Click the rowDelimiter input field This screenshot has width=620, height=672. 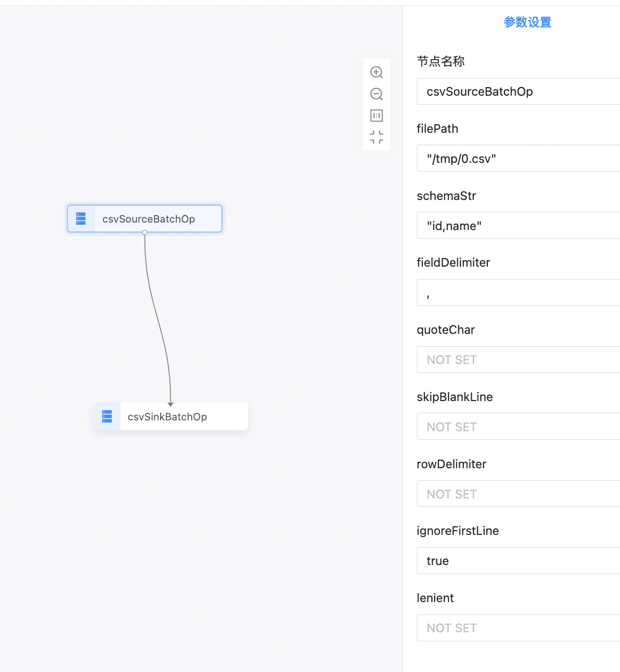[x=518, y=494]
